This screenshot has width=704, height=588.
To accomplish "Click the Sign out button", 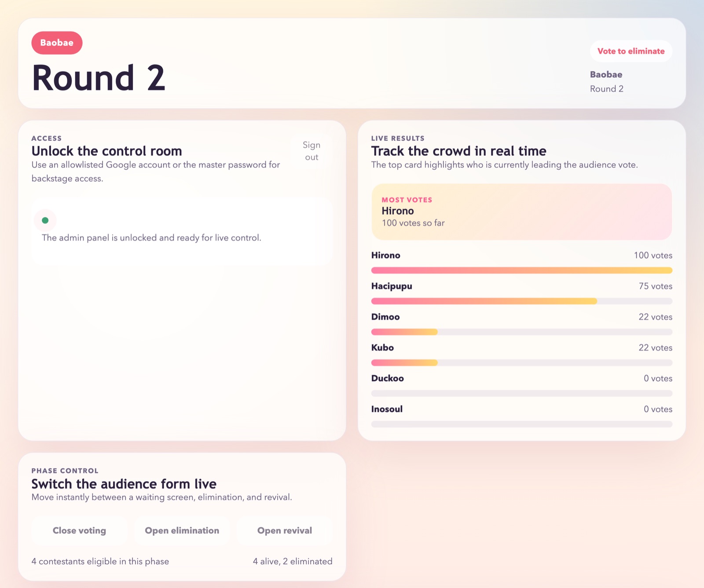I will [312, 151].
